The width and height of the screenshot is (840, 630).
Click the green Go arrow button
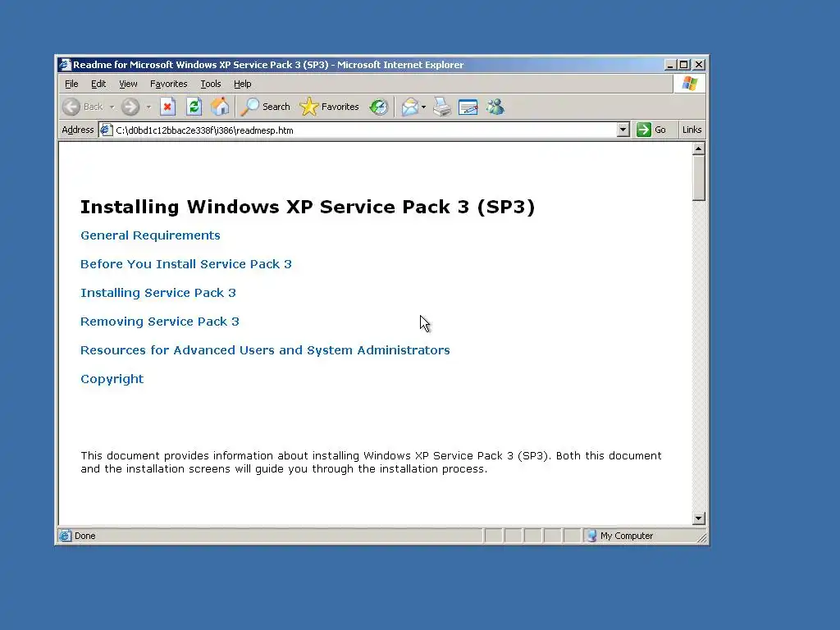click(x=643, y=130)
